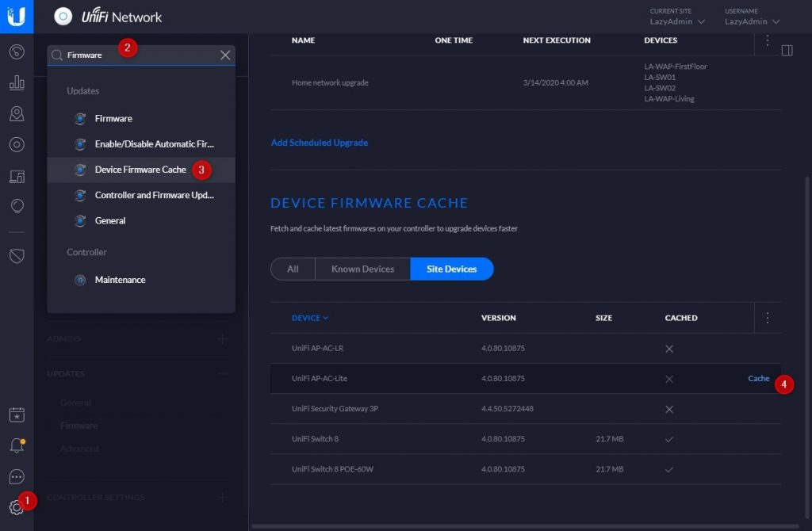Expand the ADMINS section with plus
Viewport: 812px width, 531px height.
pyautogui.click(x=222, y=339)
